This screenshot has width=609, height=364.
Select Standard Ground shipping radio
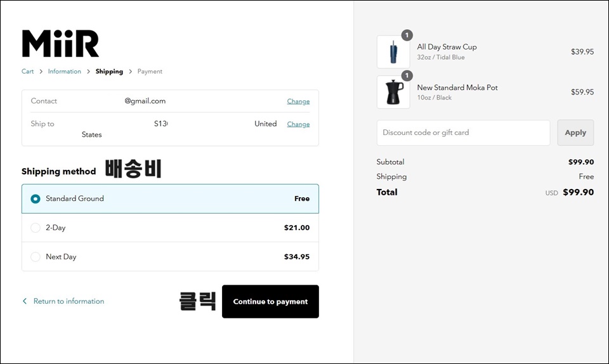click(36, 198)
